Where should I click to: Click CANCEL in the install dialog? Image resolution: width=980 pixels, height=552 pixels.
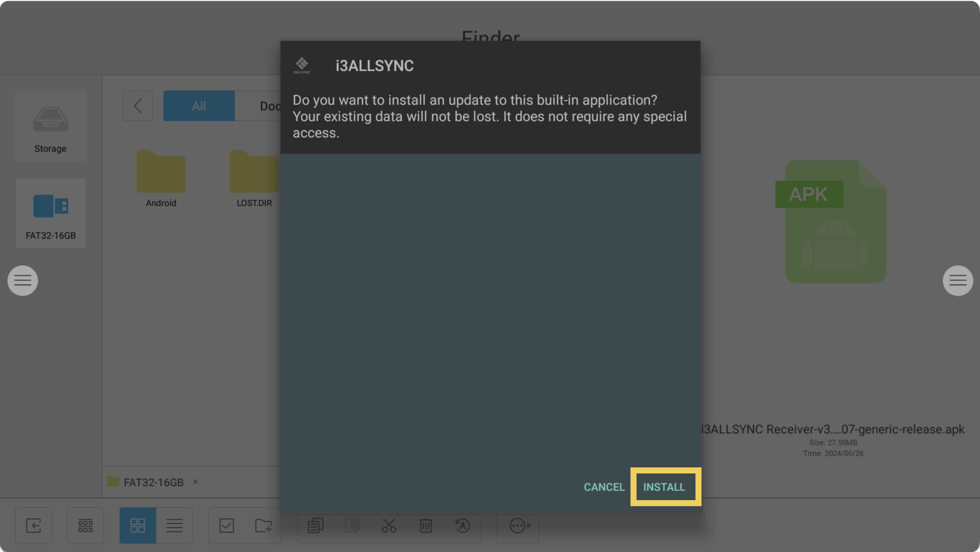pos(604,487)
